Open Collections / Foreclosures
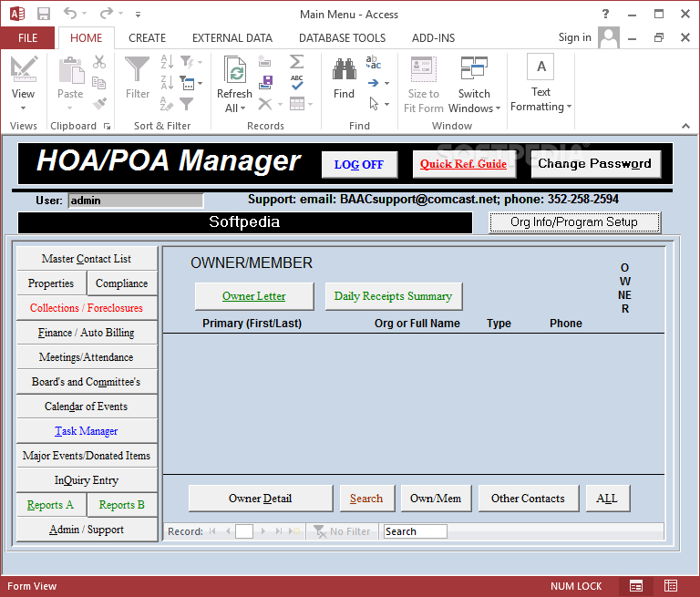The height and width of the screenshot is (597, 700). (87, 308)
